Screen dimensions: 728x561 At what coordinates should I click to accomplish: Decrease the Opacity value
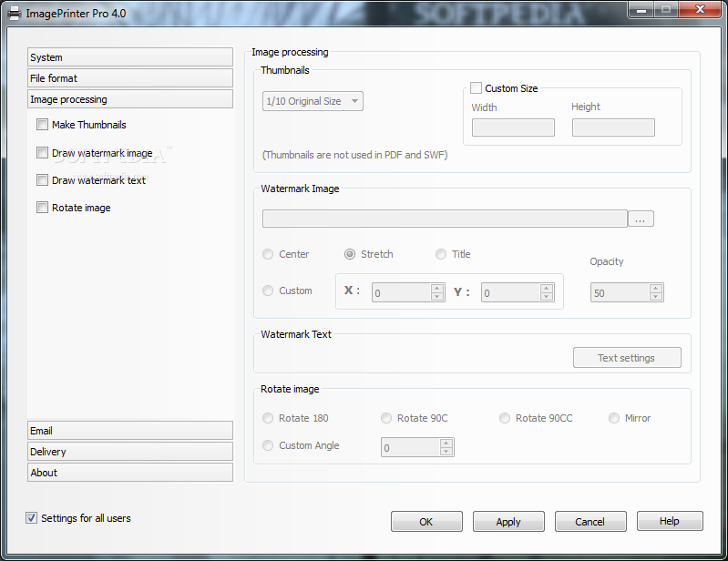656,297
